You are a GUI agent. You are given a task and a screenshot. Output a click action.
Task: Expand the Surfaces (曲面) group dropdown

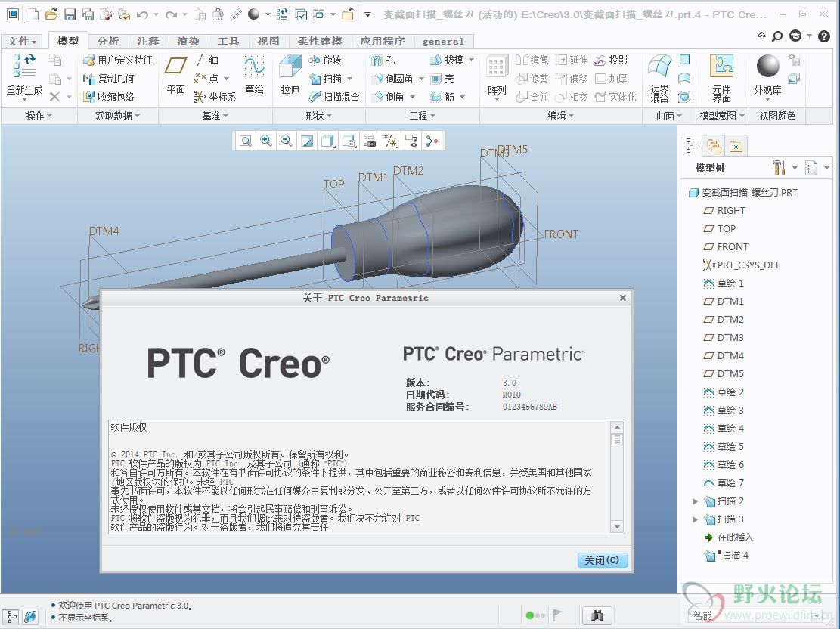(669, 116)
